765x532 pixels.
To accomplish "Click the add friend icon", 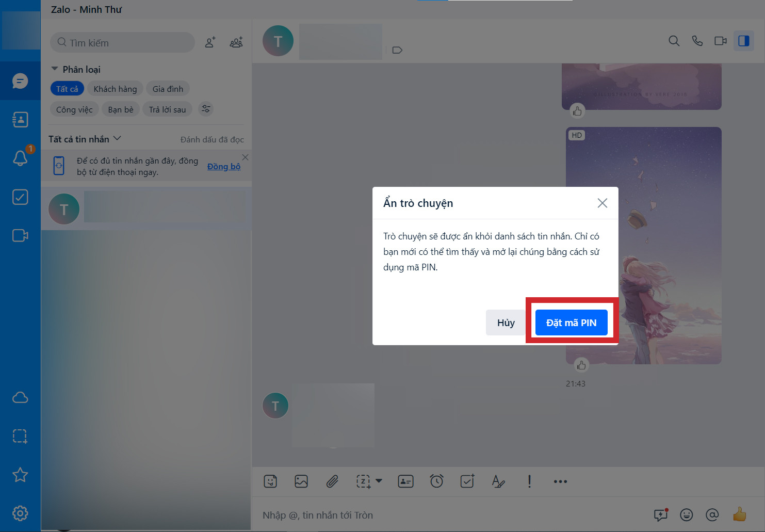I will pyautogui.click(x=210, y=42).
